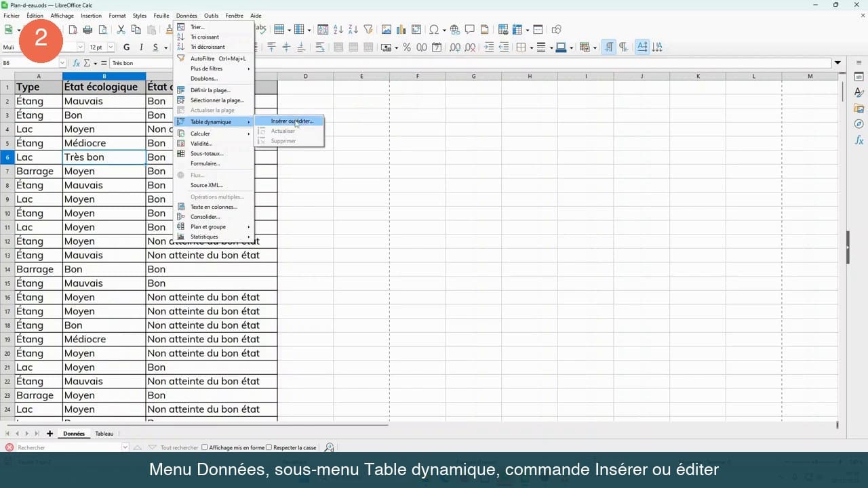This screenshot has width=868, height=488.
Task: Choose Validité… menu entry
Action: 214,143
